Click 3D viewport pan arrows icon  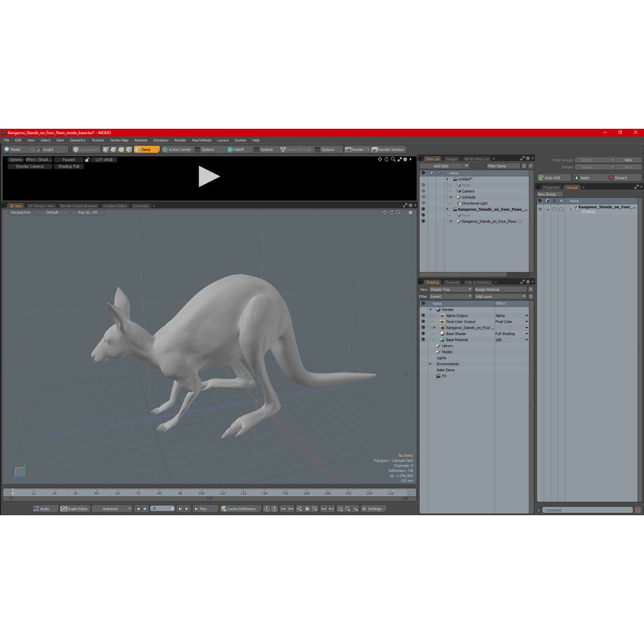pyautogui.click(x=385, y=213)
